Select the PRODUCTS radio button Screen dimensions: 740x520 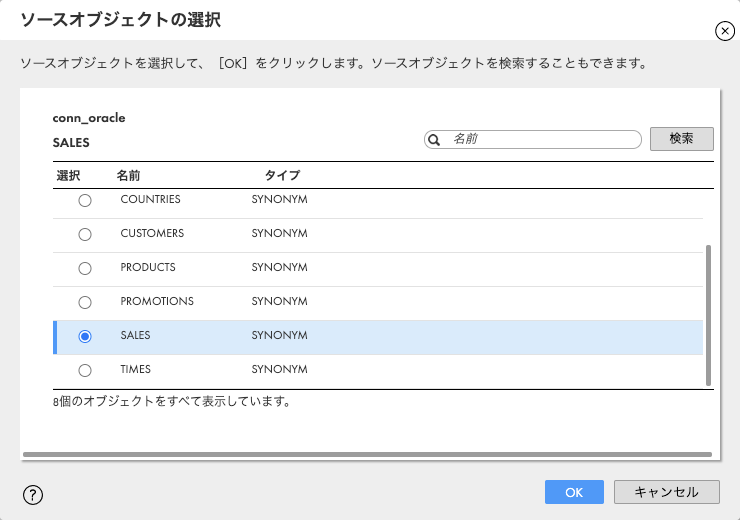tap(85, 268)
